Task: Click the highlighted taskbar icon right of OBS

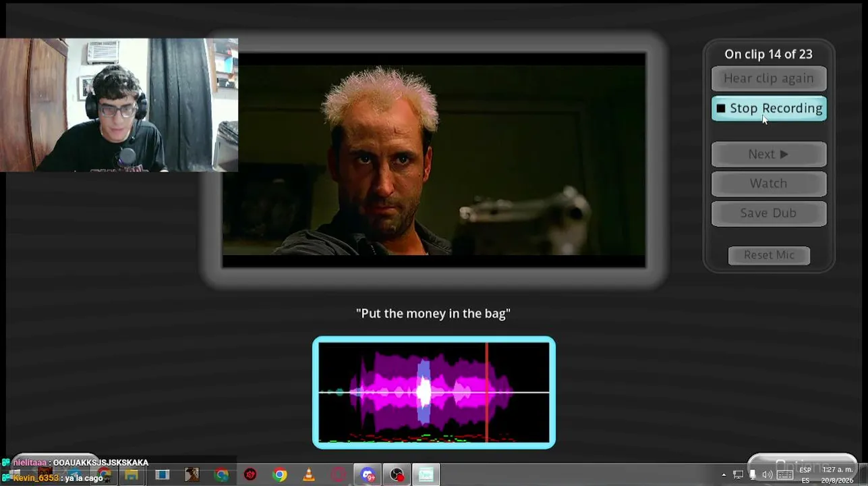Action: 426,475
